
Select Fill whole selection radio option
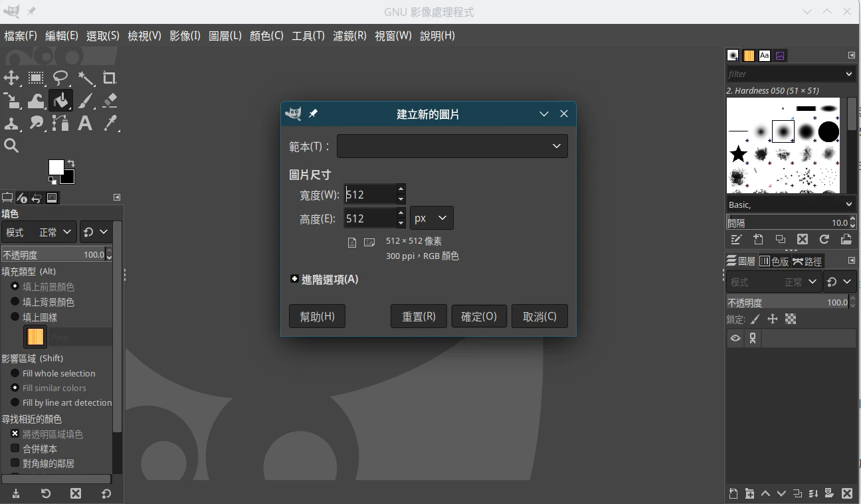tap(15, 373)
